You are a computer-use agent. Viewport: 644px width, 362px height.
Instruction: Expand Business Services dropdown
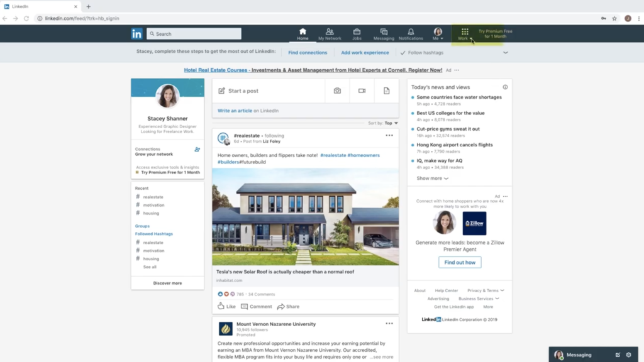pos(479,299)
